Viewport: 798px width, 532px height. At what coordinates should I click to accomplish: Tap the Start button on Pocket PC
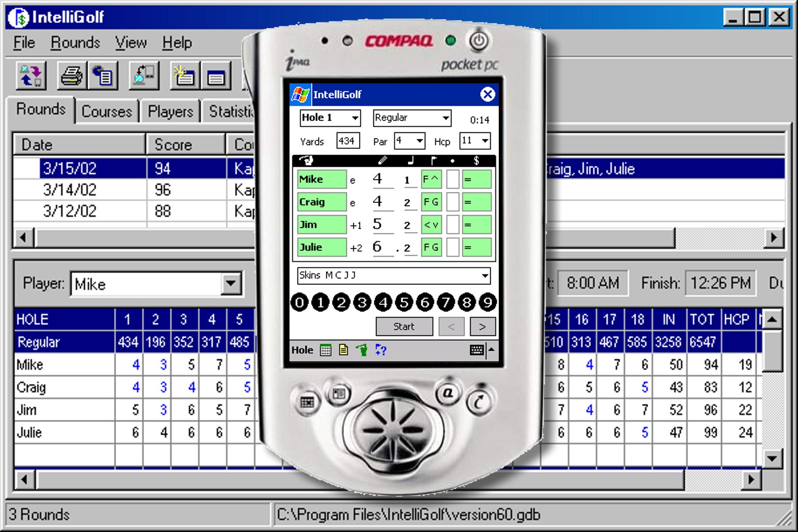(404, 327)
